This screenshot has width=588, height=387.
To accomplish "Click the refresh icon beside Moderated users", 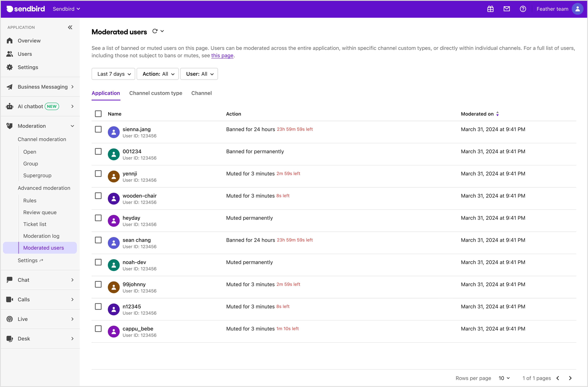I will coord(155,31).
